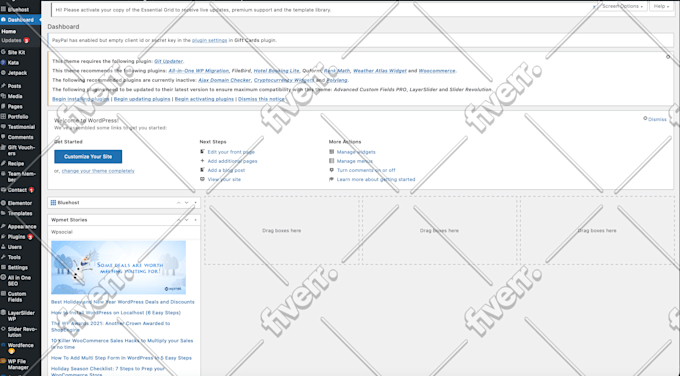Open Plugins via the plug icon
Image resolution: width=680 pixels, height=376 pixels.
[x=3, y=237]
